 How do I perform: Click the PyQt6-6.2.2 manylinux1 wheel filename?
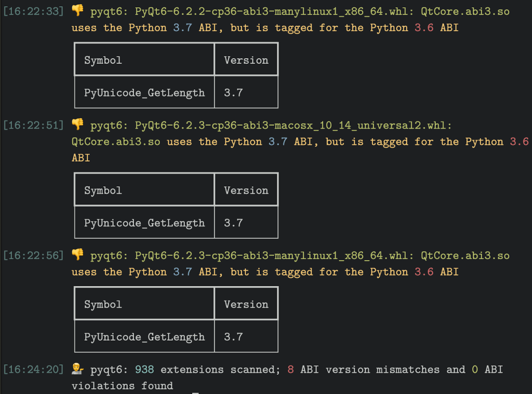tap(273, 11)
